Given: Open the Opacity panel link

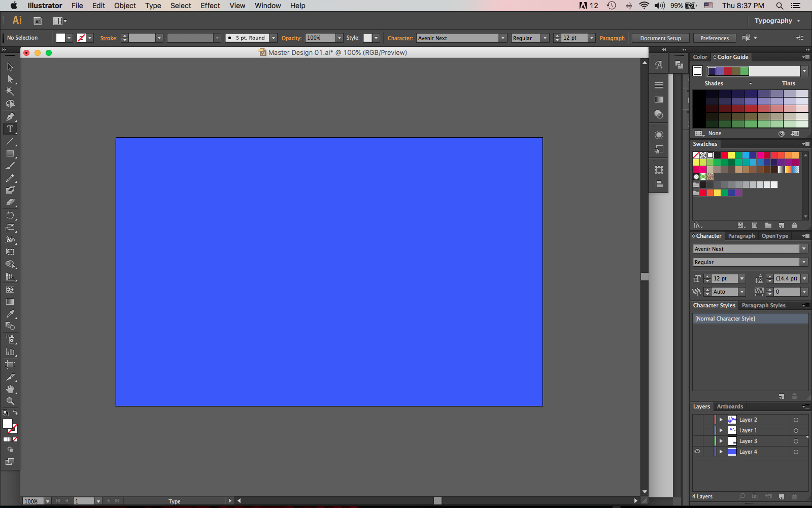Looking at the screenshot, I should tap(291, 38).
